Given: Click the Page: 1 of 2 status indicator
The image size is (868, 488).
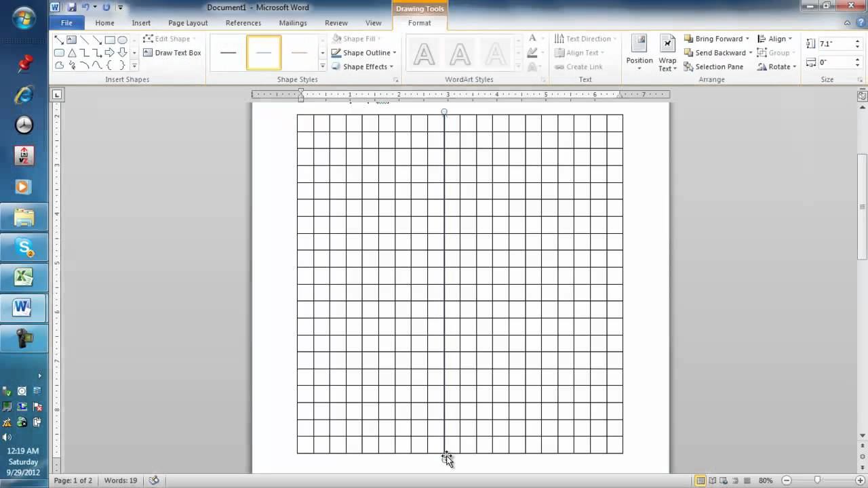Looking at the screenshot, I should 73,481.
